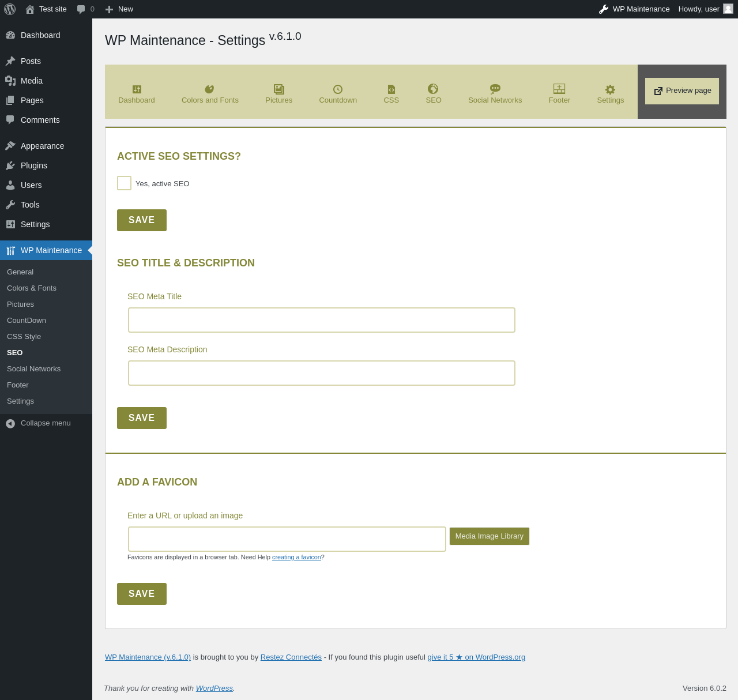The width and height of the screenshot is (738, 700).
Task: Save the SEO Title & Description section
Action: click(x=142, y=418)
